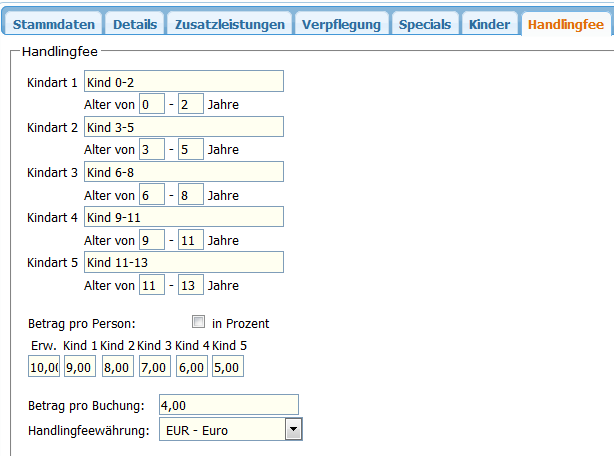
Task: Click Kindart 1 maximum age field
Action: (191, 104)
